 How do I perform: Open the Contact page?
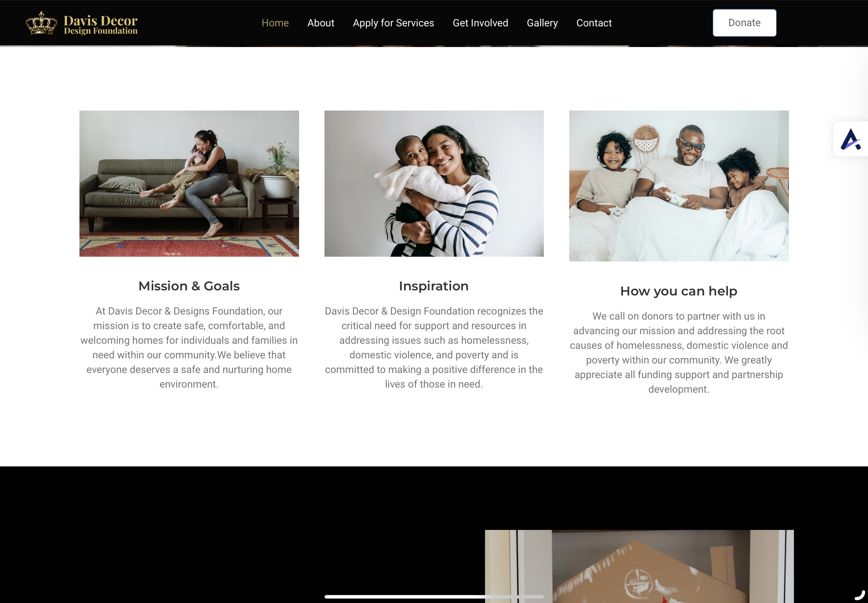click(x=594, y=23)
